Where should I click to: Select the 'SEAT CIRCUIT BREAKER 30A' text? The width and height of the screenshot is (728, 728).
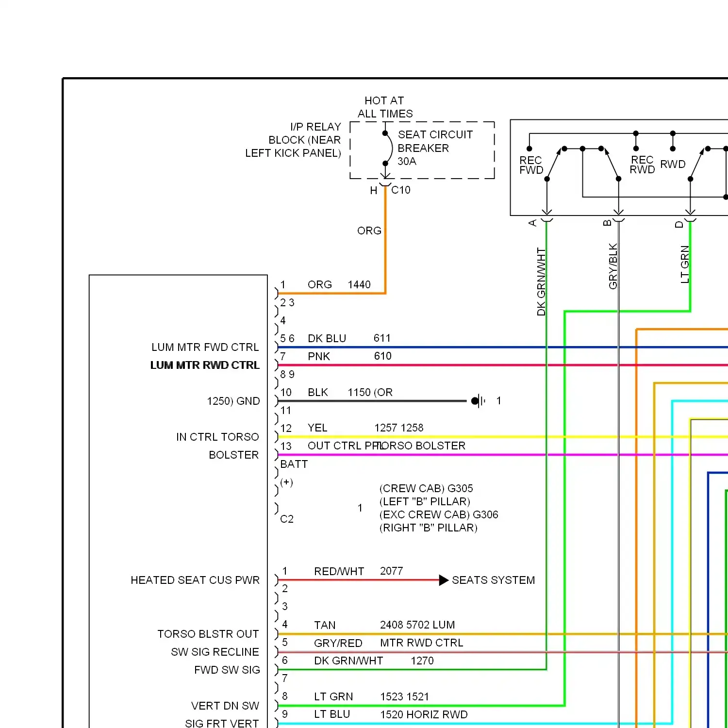435,148
